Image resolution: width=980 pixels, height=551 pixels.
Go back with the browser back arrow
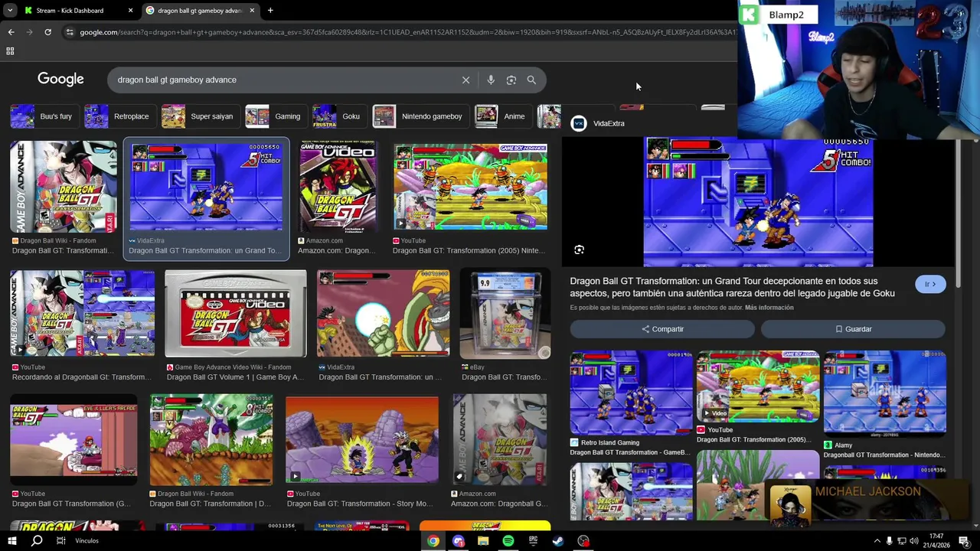[x=11, y=32]
